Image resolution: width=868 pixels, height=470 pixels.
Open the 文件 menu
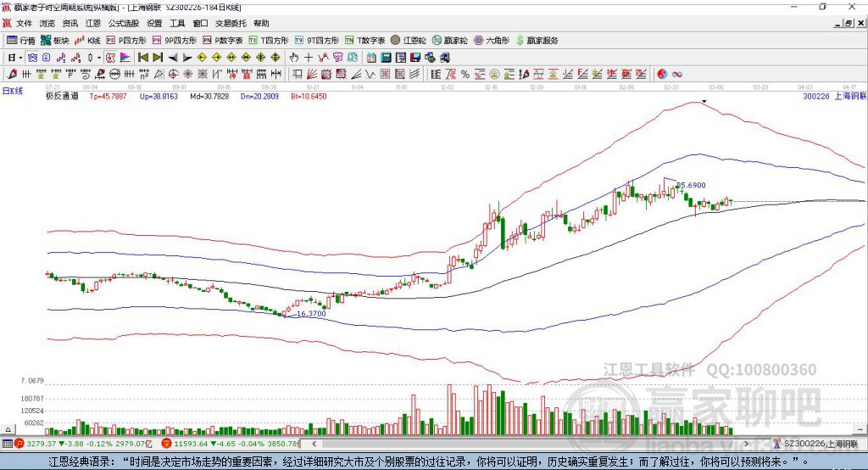click(x=25, y=23)
